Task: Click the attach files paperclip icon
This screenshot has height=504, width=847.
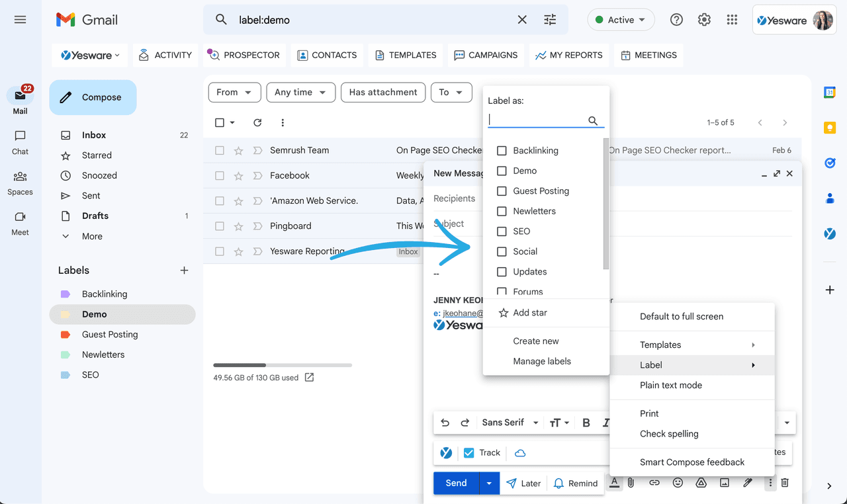Action: click(631, 483)
